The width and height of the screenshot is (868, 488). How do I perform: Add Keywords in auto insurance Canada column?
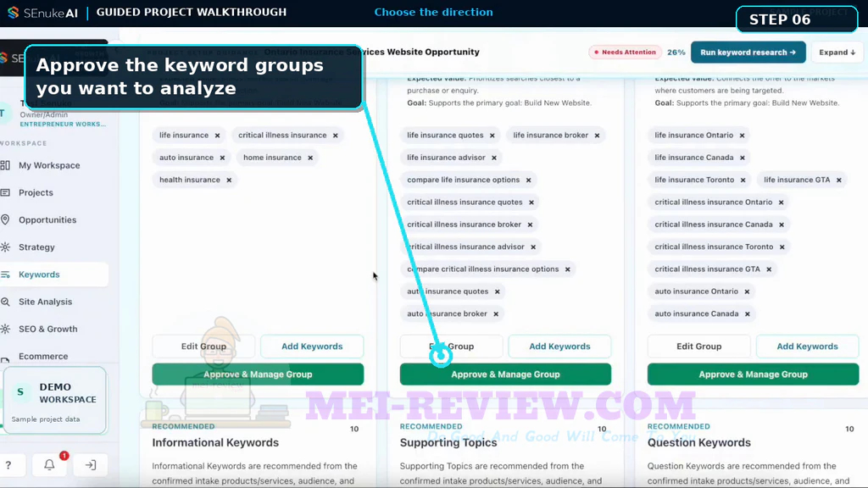807,347
